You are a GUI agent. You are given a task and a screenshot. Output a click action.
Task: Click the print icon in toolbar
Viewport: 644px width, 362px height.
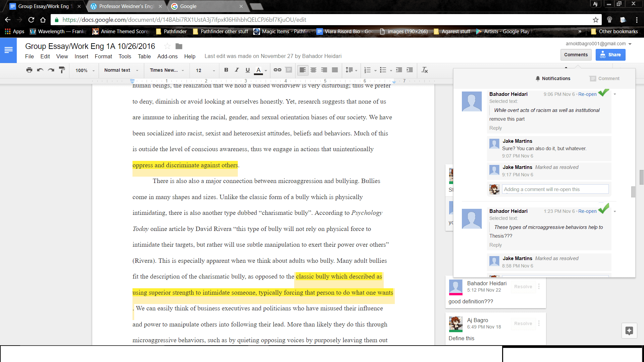pyautogui.click(x=29, y=70)
